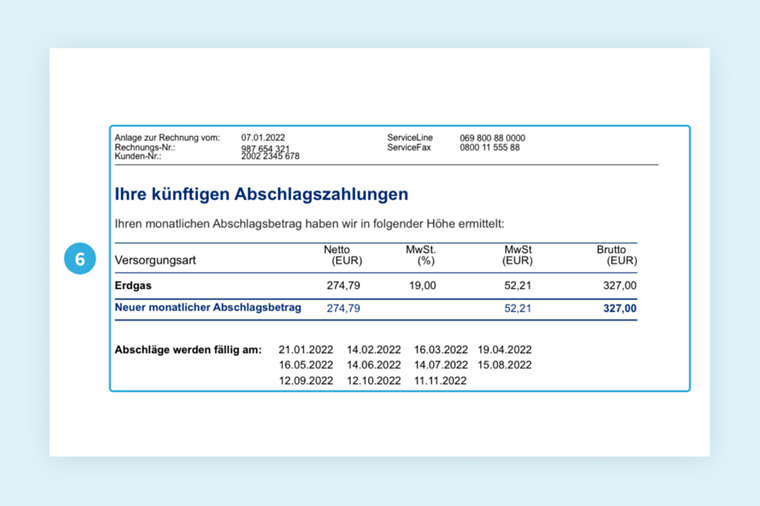Click 'Abschläge werden fällig am:' label
Screen dimensions: 760x506
pyautogui.click(x=188, y=350)
